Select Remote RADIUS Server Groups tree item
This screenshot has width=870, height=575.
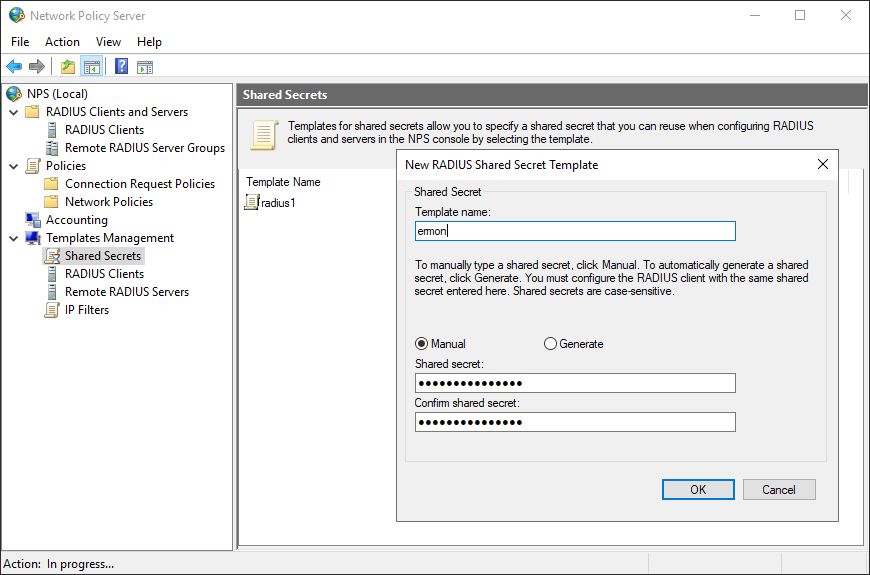click(x=145, y=148)
